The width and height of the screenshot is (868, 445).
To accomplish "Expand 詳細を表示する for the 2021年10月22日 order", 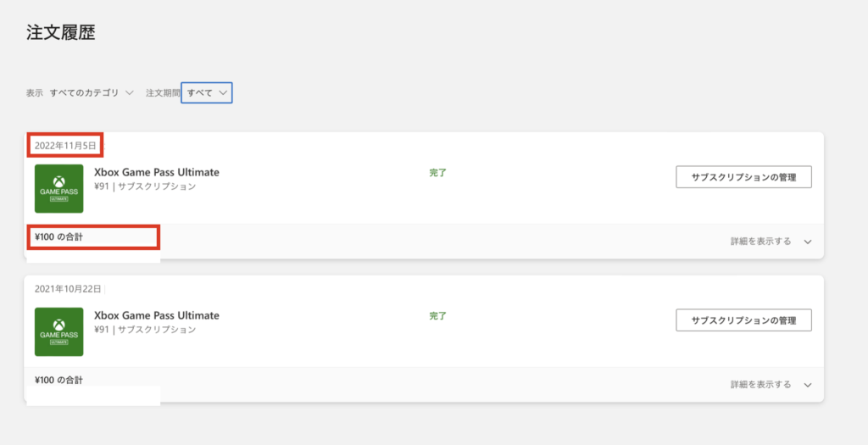I will 771,385.
